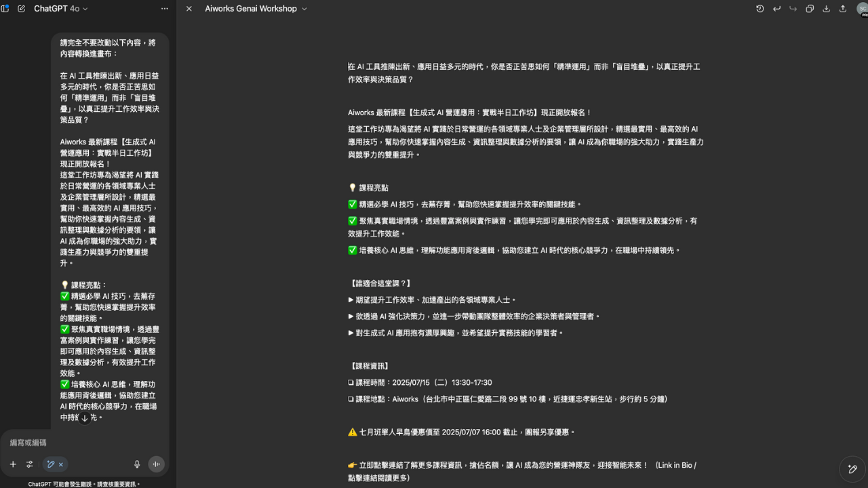Click the bullet '聚焦真實職場情境' in canvas
868x488 pixels.
pos(522,227)
